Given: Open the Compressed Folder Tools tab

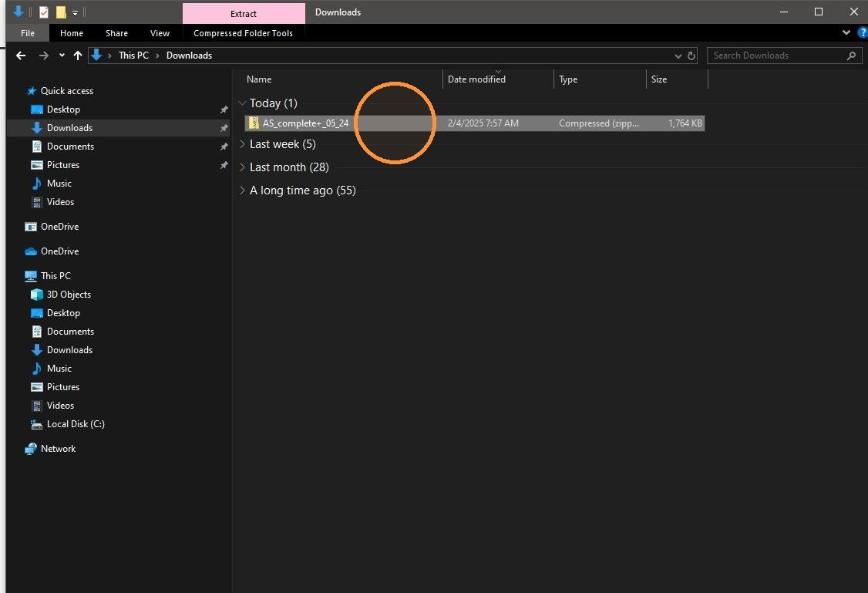Looking at the screenshot, I should 243,33.
